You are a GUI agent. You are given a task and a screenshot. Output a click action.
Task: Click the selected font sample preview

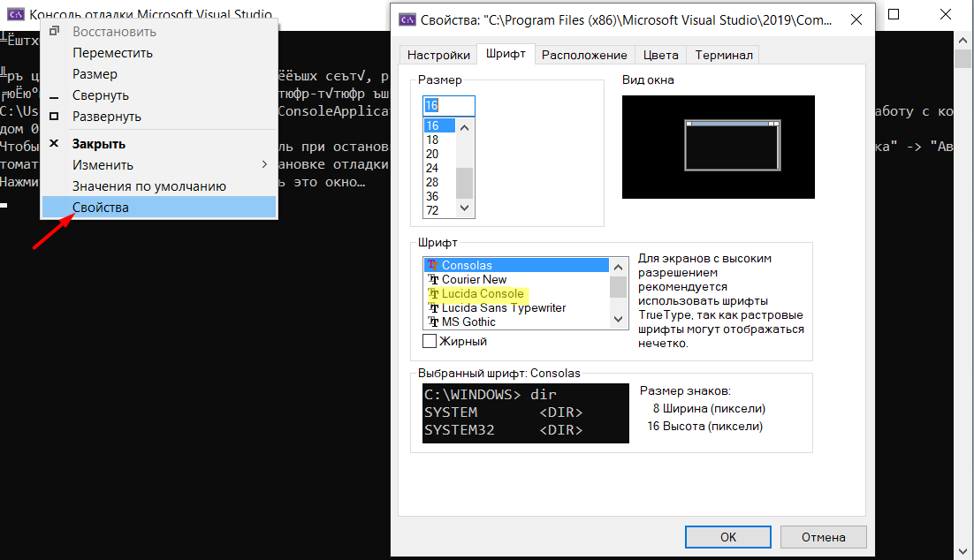point(526,412)
